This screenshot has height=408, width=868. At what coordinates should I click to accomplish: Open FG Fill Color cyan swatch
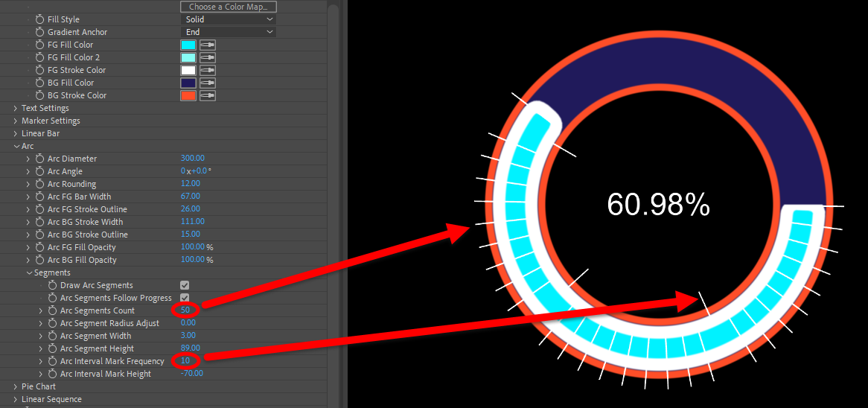[188, 45]
